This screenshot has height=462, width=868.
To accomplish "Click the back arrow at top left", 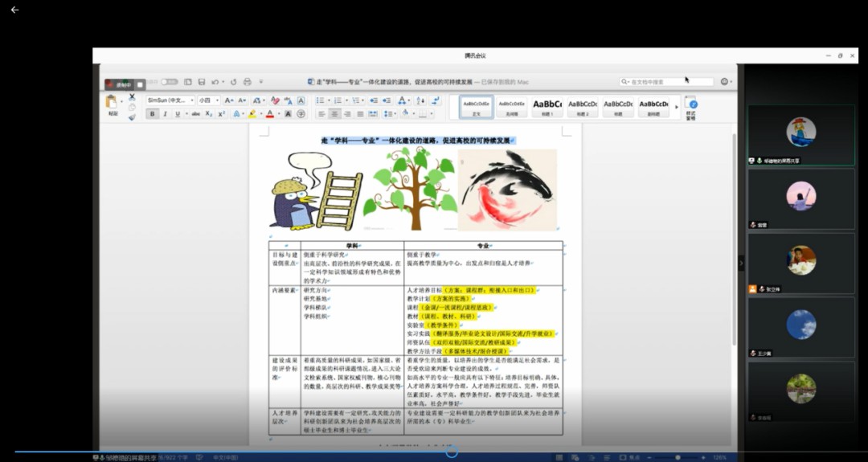I will pyautogui.click(x=14, y=10).
